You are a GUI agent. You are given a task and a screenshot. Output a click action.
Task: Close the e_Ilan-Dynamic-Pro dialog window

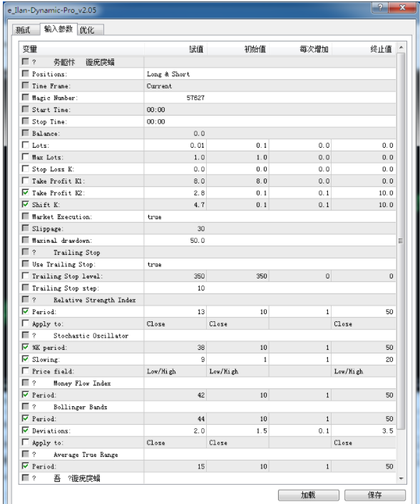click(402, 7)
